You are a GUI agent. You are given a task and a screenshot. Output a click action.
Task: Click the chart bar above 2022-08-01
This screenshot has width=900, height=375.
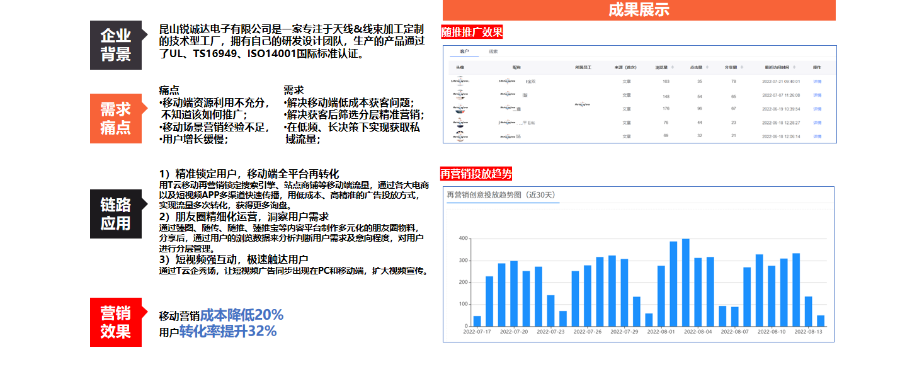pyautogui.click(x=661, y=296)
